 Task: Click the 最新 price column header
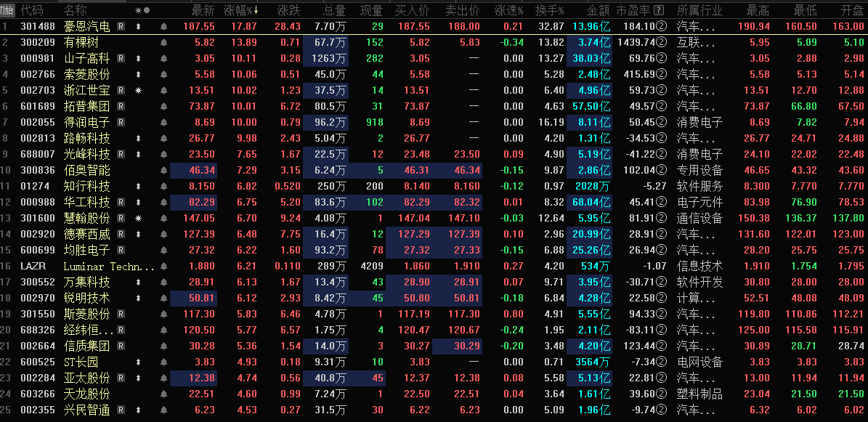coord(203,11)
